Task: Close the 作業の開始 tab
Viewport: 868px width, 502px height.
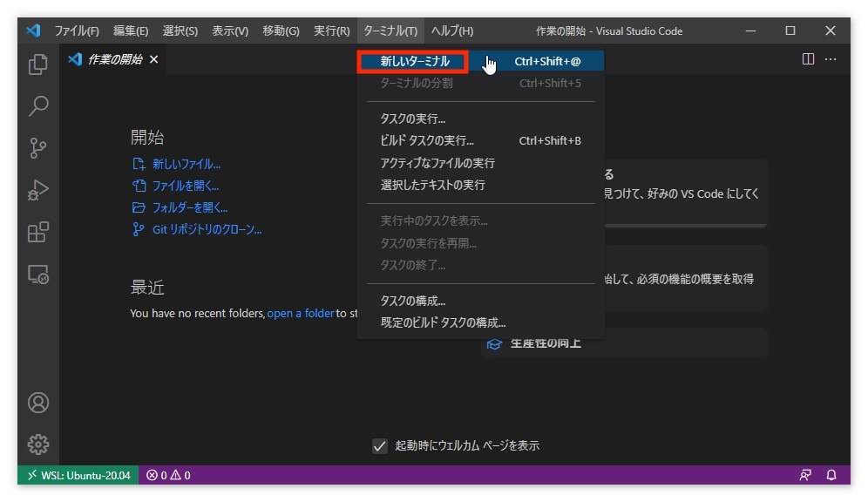Action: click(x=154, y=59)
